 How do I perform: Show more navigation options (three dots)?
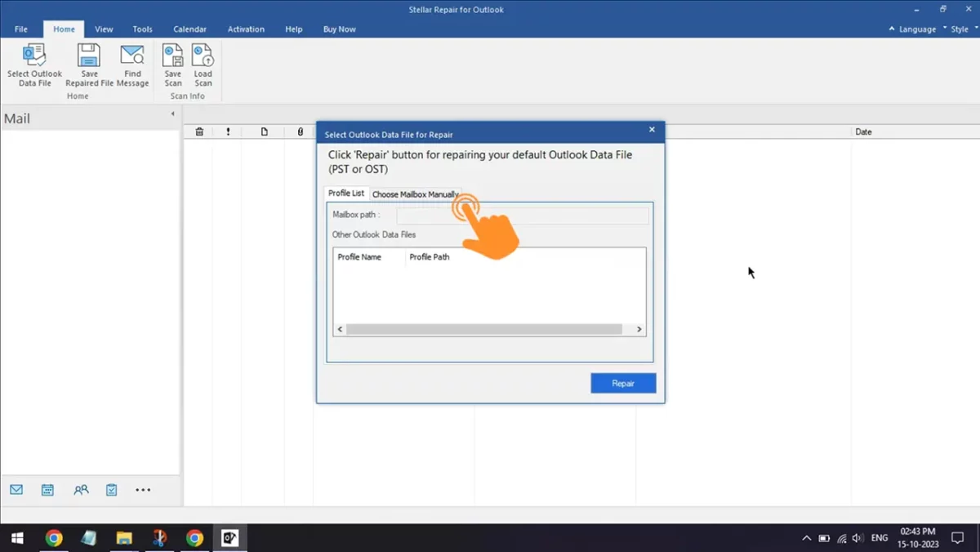pyautogui.click(x=143, y=490)
